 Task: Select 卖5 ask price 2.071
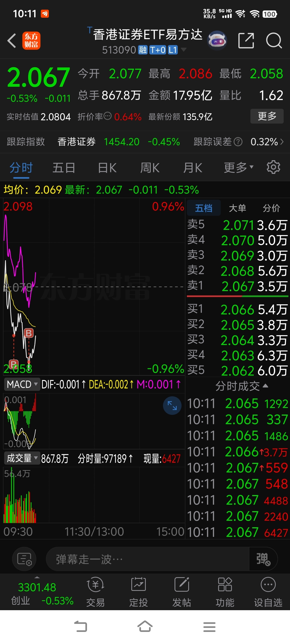[x=237, y=225]
